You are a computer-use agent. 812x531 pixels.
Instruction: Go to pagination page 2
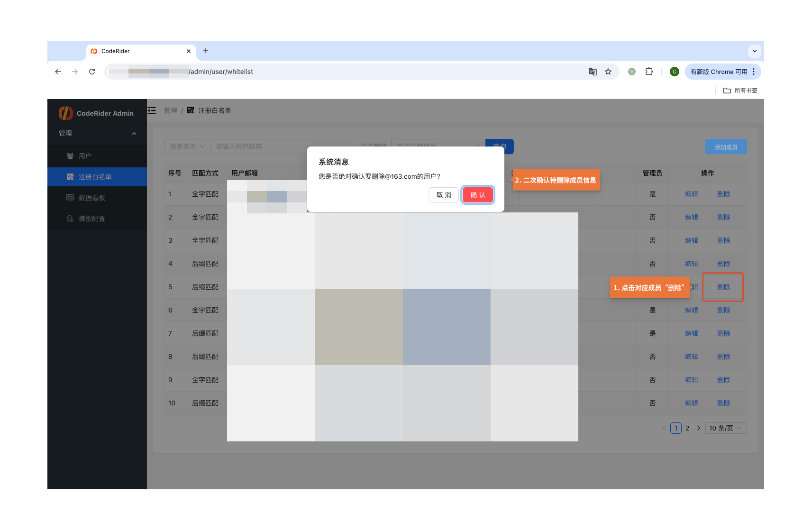[x=687, y=428]
